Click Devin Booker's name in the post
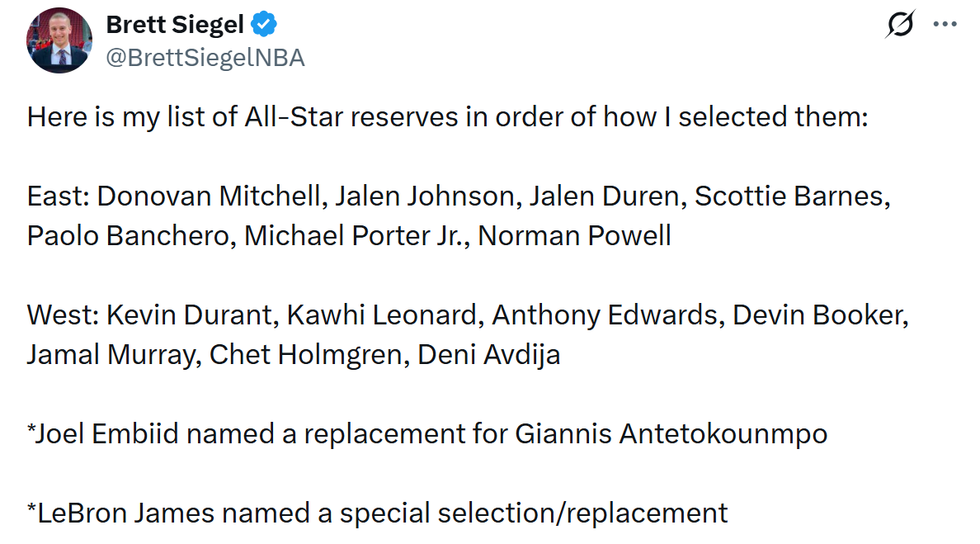The image size is (980, 544). click(819, 315)
